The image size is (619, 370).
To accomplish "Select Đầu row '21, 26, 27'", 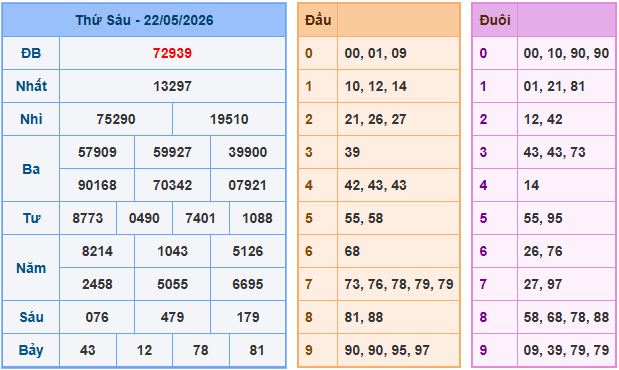I will [x=376, y=119].
